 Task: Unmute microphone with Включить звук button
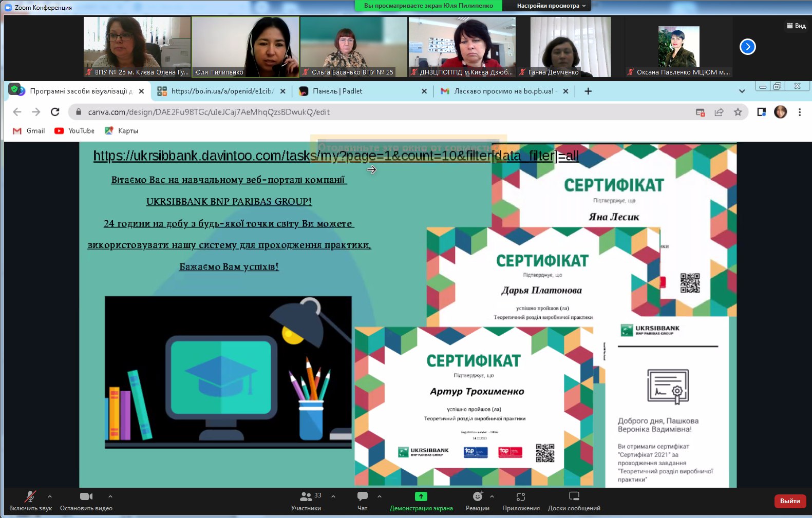coord(30,501)
